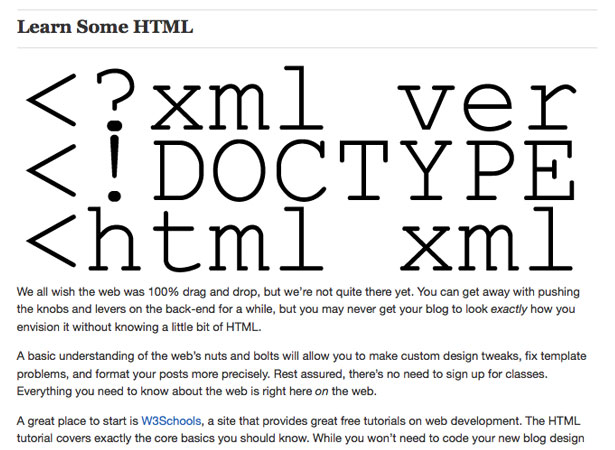Click the Learn Some HTML heading
The height and width of the screenshot is (450, 615).
coord(105,27)
